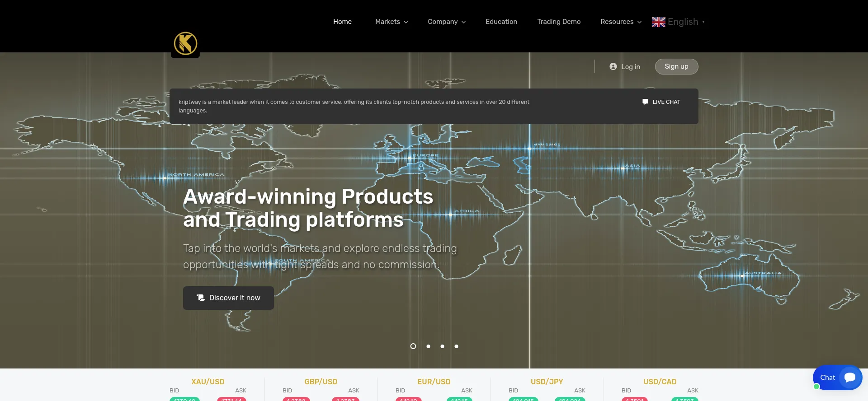The image size is (868, 401).
Task: Open the English language selector
Action: pyautogui.click(x=683, y=22)
